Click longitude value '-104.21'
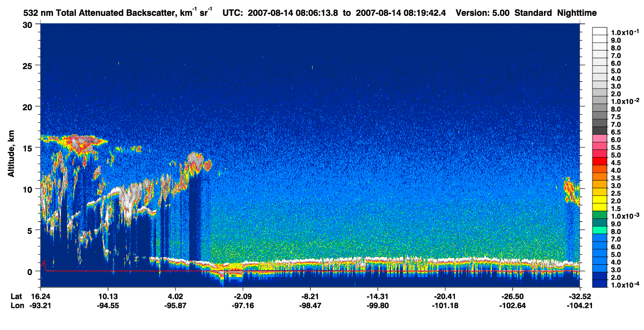Viewport: 644px width, 330px height. [x=580, y=305]
